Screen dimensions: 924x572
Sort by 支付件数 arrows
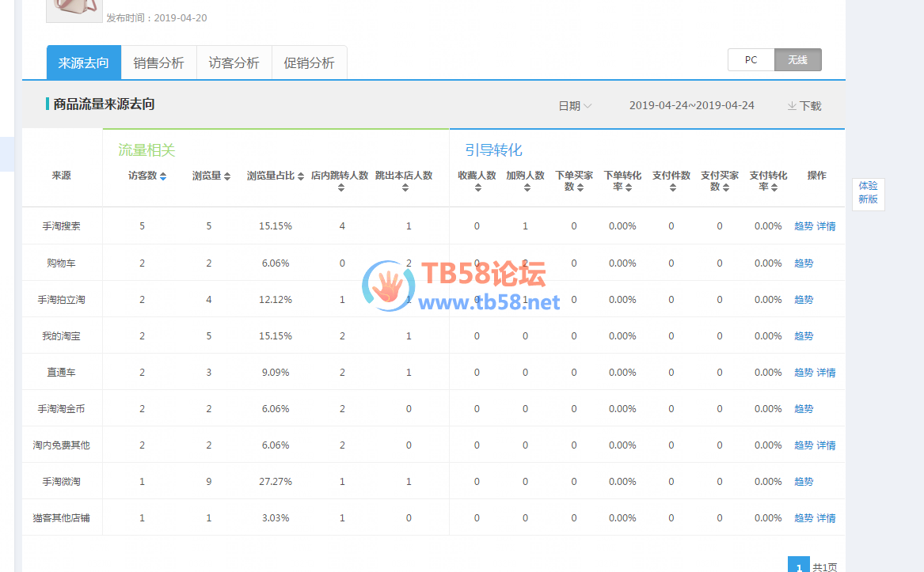pyautogui.click(x=672, y=188)
